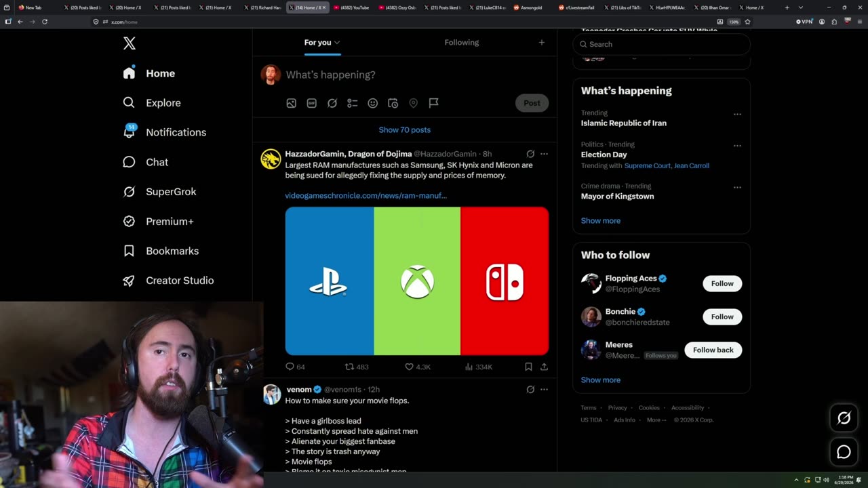Screen dimensions: 868x488
Task: Follow Flopping Aces
Action: pyautogui.click(x=722, y=283)
